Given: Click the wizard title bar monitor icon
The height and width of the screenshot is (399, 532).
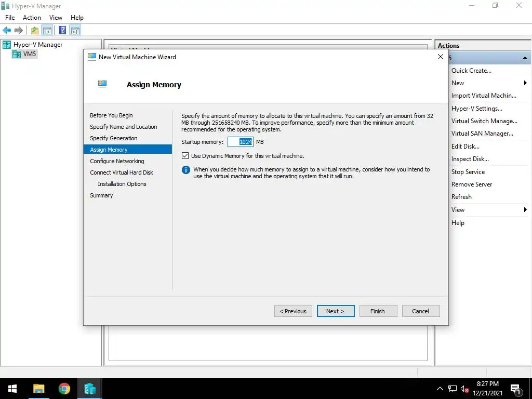Looking at the screenshot, I should tap(91, 57).
